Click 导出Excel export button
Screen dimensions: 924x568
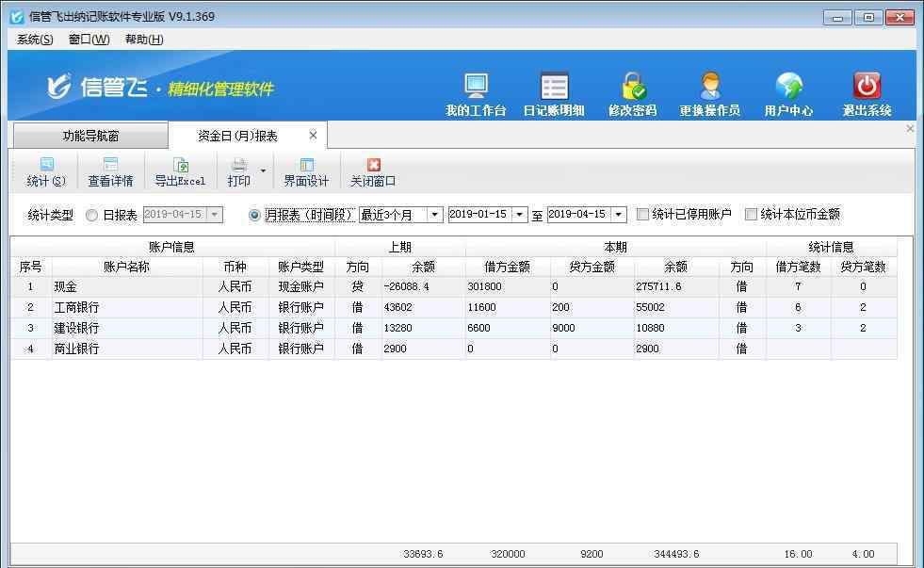[180, 172]
